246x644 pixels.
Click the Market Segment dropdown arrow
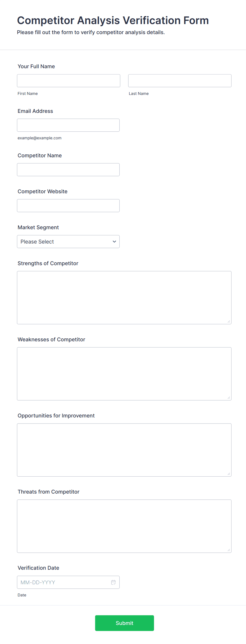click(114, 242)
